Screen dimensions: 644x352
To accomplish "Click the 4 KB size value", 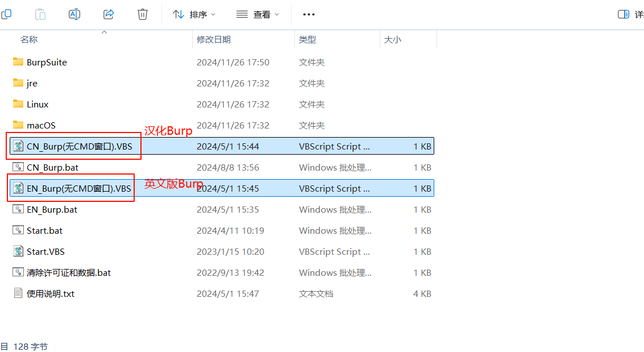I will pos(422,293).
